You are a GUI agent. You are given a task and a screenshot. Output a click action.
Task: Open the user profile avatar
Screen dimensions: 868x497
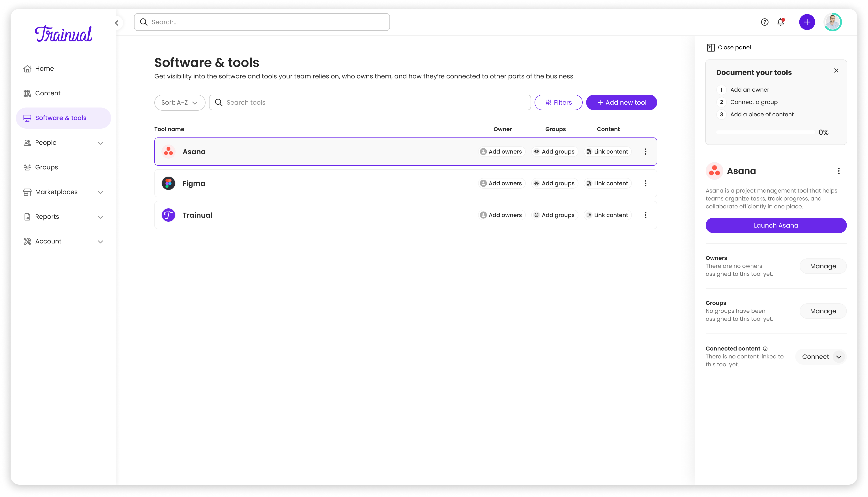(x=832, y=22)
